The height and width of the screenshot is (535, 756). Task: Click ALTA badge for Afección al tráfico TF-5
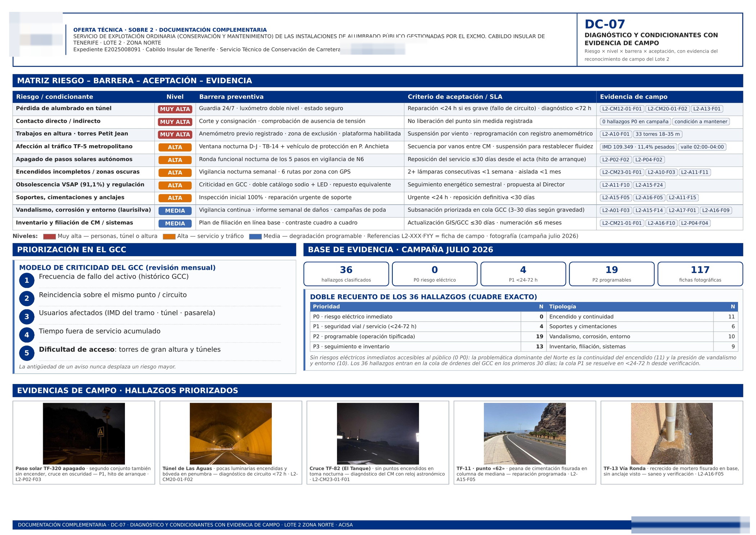(175, 147)
